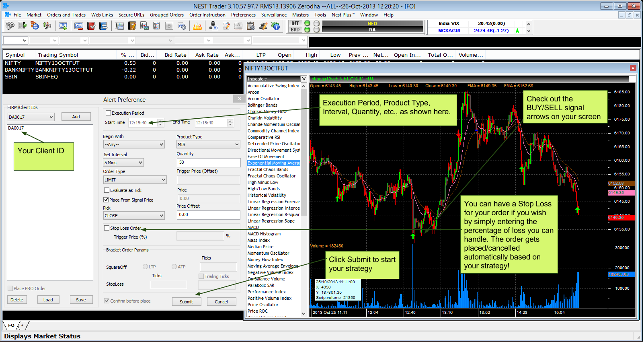Click the brown notebook pencil toolbar icon
Viewport: 644px width, 342px height.
point(132,26)
